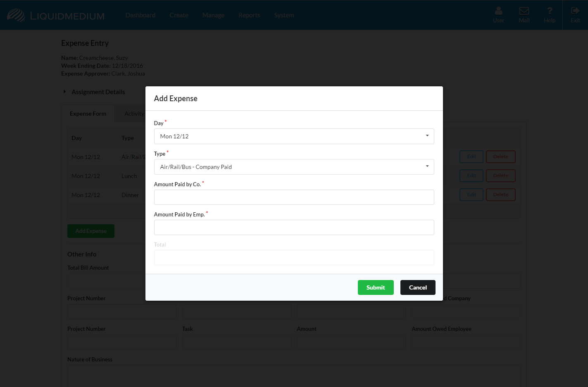This screenshot has height=387, width=588.
Task: Open the Dashboard menu
Action: point(140,15)
